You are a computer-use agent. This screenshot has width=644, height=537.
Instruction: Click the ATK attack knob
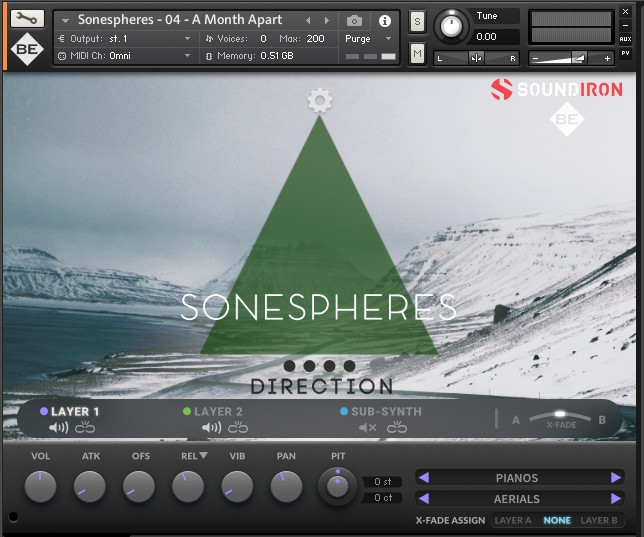coord(90,486)
